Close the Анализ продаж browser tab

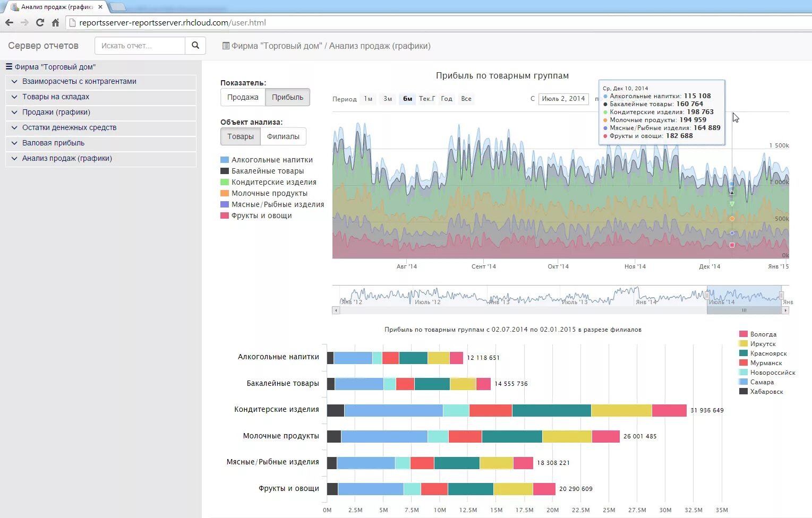(x=100, y=7)
